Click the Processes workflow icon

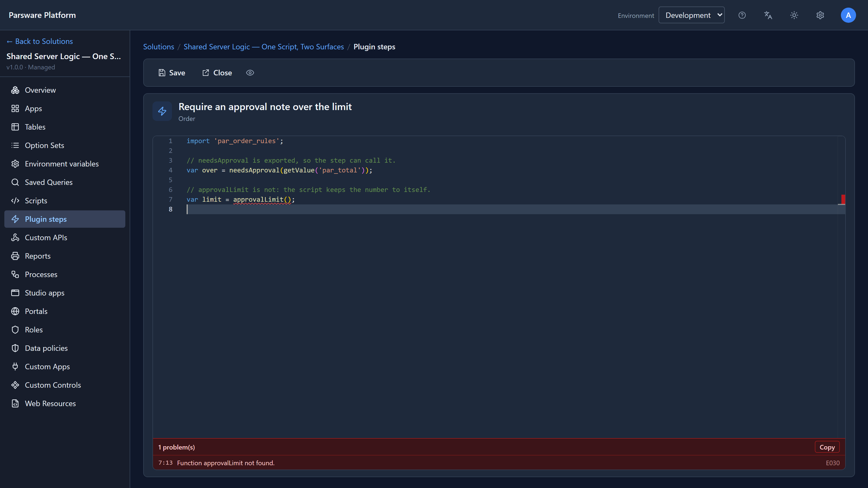click(x=15, y=274)
